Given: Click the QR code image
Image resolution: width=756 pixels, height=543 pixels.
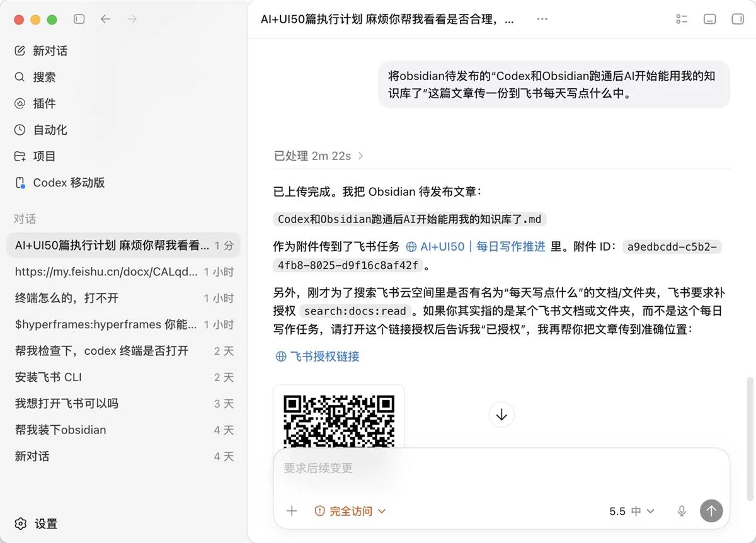Looking at the screenshot, I should (x=339, y=420).
